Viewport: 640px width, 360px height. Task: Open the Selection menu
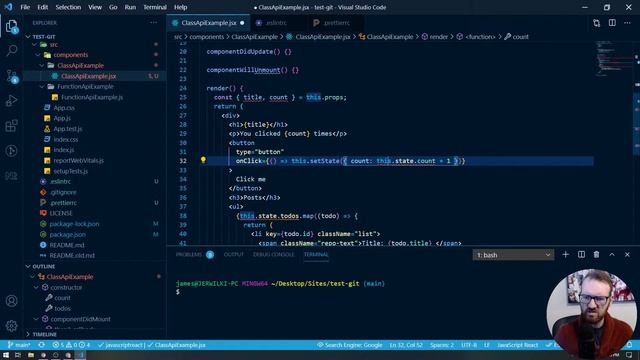pyautogui.click(x=68, y=7)
